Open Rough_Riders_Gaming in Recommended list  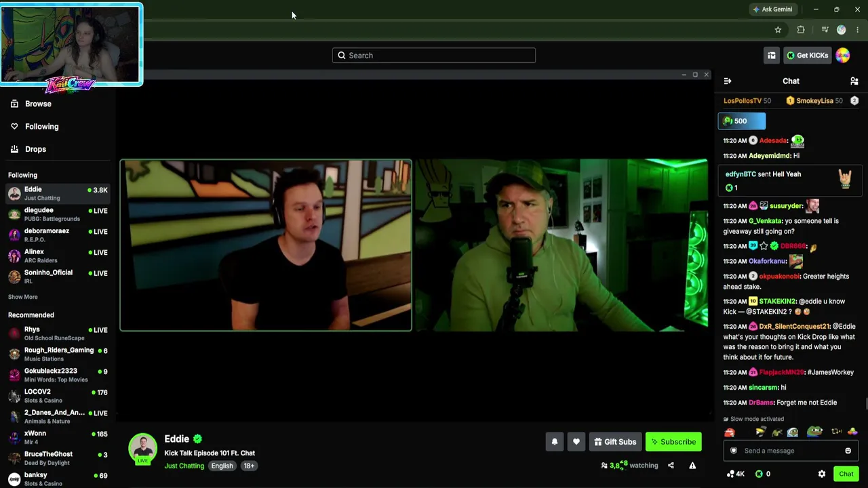tap(58, 354)
